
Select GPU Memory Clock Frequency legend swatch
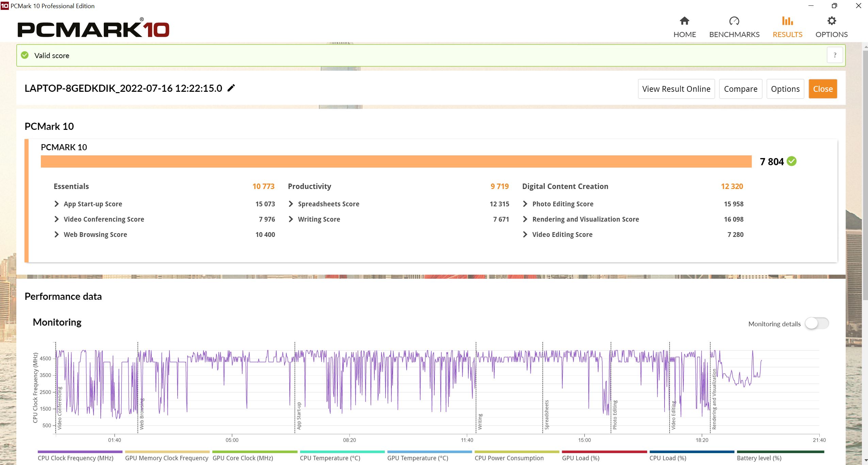[x=167, y=452]
